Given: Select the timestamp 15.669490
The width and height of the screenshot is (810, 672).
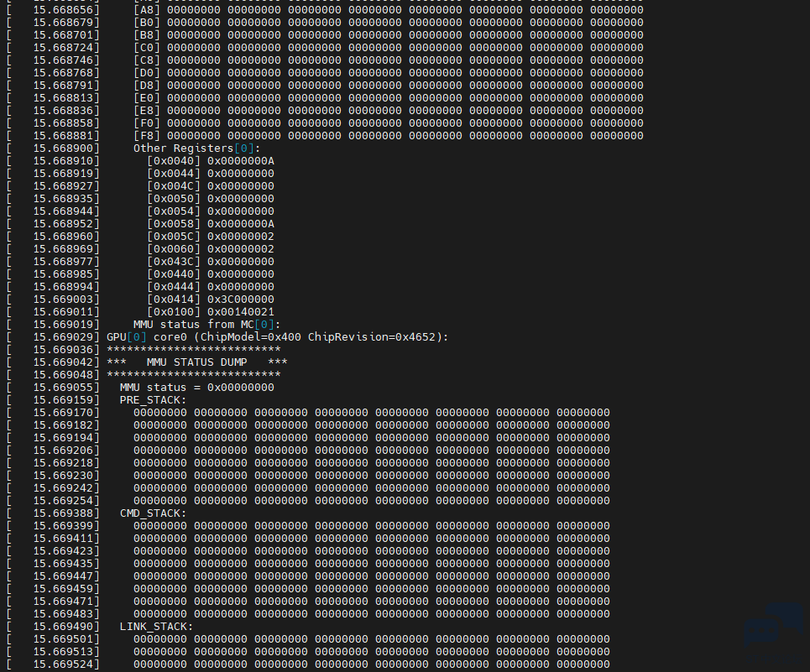Looking at the screenshot, I should tap(63, 627).
